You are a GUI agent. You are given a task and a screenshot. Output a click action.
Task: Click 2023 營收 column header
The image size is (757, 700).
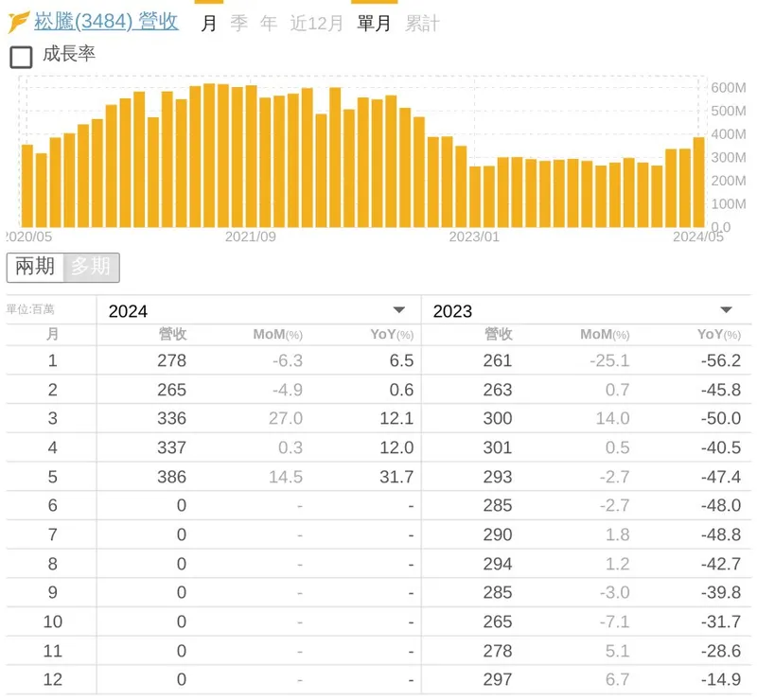(x=499, y=334)
